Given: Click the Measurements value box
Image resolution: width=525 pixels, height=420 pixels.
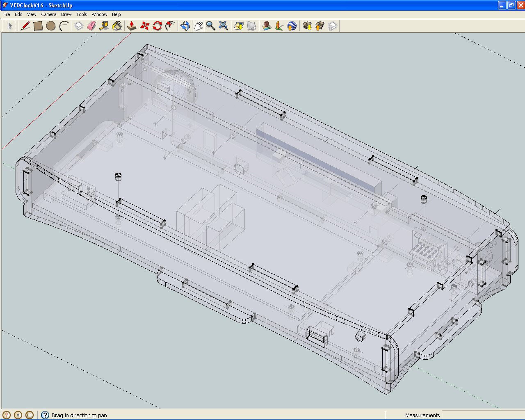Looking at the screenshot, I should (483, 415).
